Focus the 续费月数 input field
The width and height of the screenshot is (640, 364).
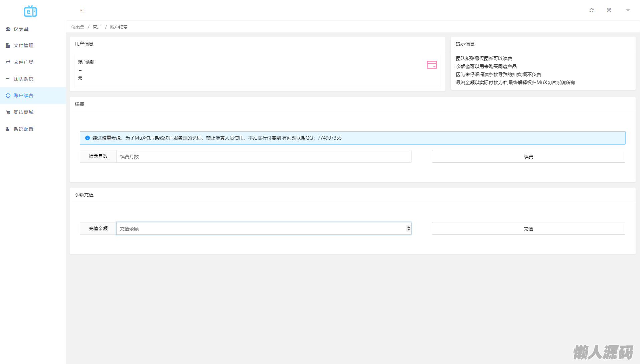pyautogui.click(x=264, y=157)
